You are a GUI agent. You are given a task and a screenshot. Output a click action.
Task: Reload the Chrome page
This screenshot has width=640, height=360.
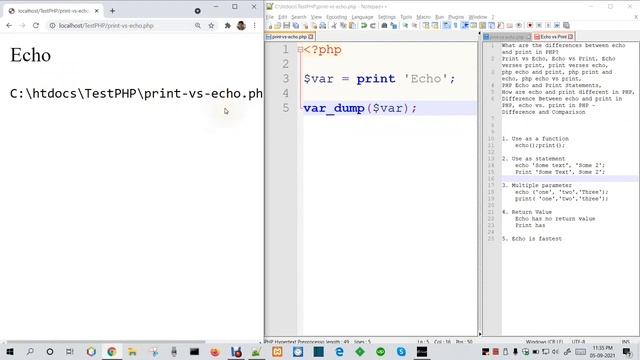coord(36,25)
